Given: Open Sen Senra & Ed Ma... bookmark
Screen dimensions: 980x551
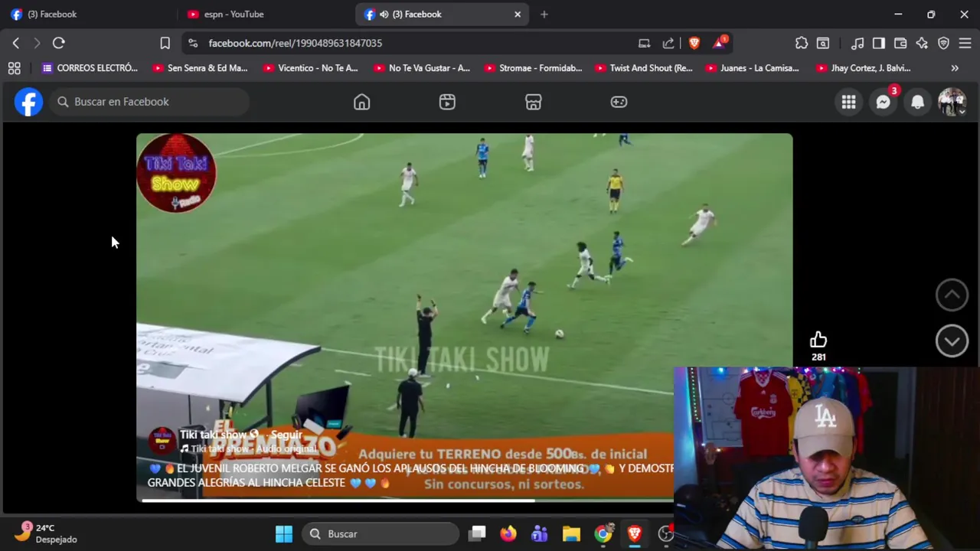Looking at the screenshot, I should [x=201, y=68].
